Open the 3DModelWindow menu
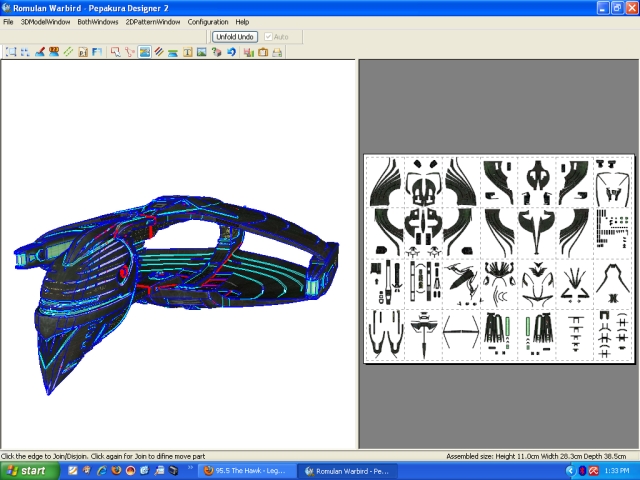The width and height of the screenshot is (640, 480). click(45, 22)
